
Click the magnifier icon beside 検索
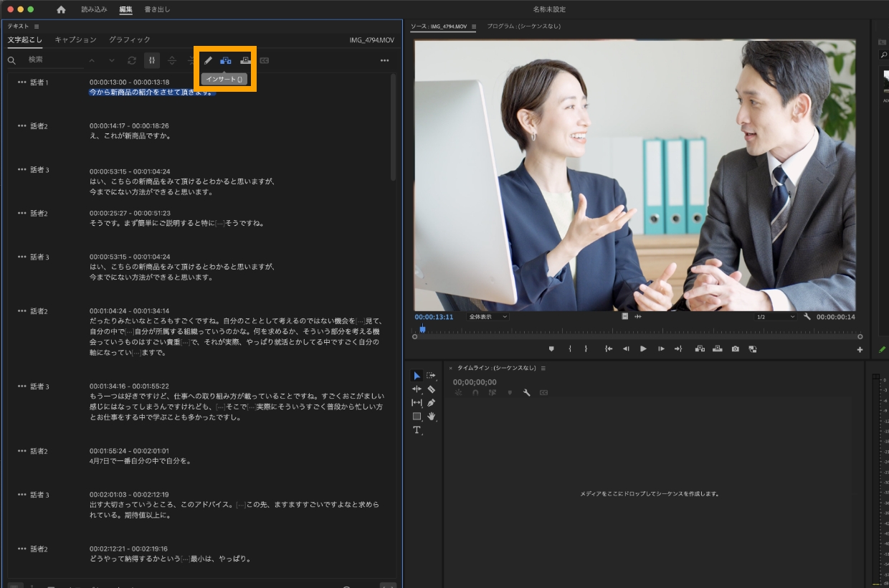click(12, 61)
